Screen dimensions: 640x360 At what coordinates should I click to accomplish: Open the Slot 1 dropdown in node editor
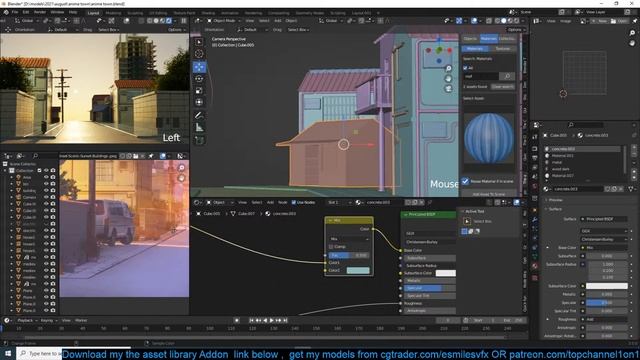pyautogui.click(x=339, y=202)
